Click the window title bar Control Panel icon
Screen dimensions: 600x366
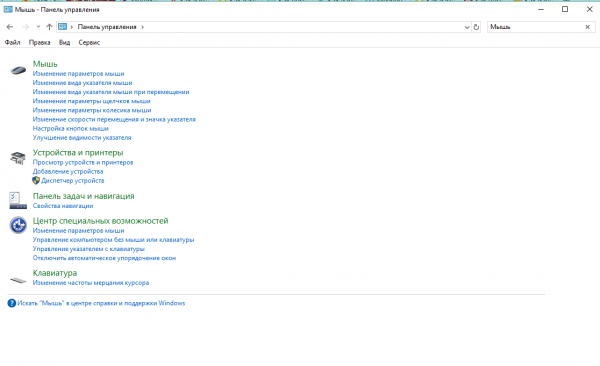tap(8, 9)
